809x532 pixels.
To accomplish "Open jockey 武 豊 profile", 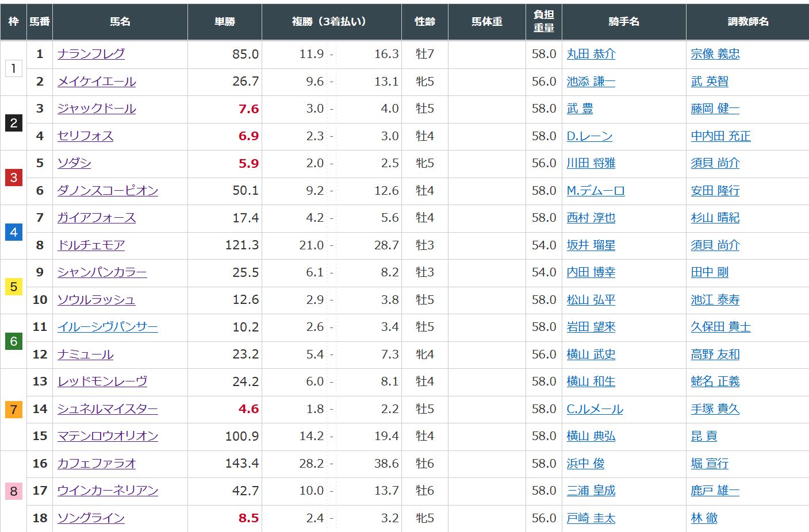I will click(580, 109).
